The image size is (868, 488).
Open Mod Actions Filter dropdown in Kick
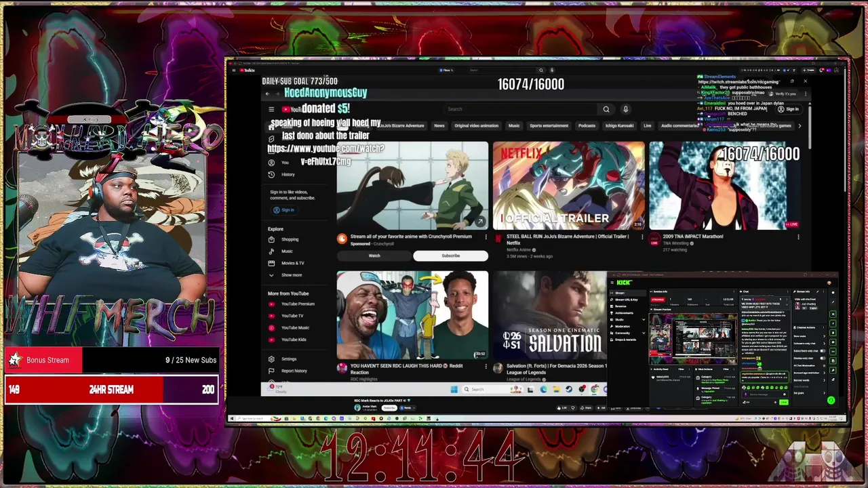click(726, 369)
